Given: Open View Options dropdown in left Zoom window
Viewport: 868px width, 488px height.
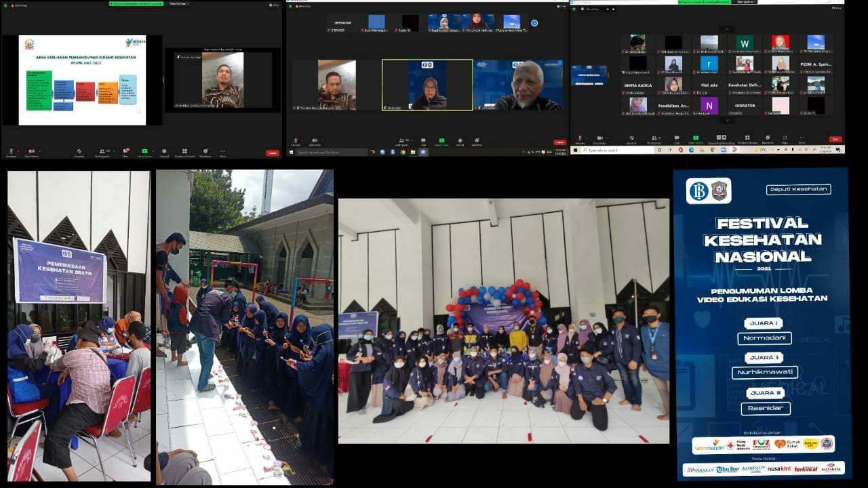Looking at the screenshot, I should click(x=179, y=3).
